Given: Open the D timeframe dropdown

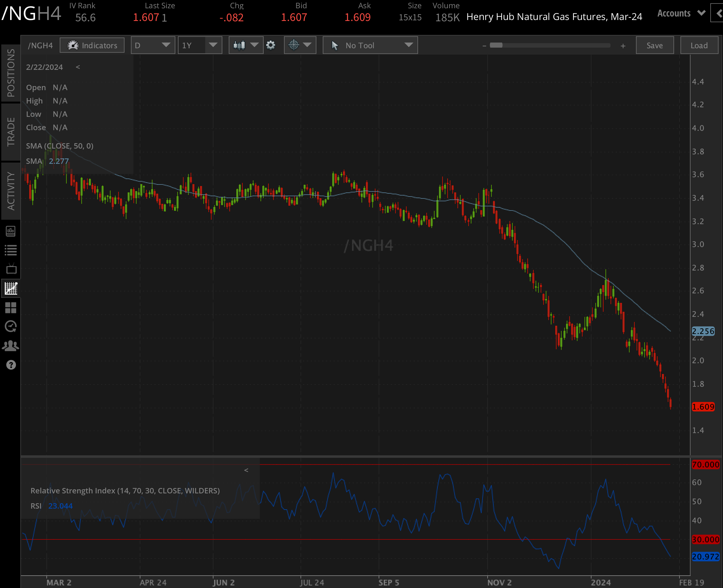Looking at the screenshot, I should (x=153, y=45).
